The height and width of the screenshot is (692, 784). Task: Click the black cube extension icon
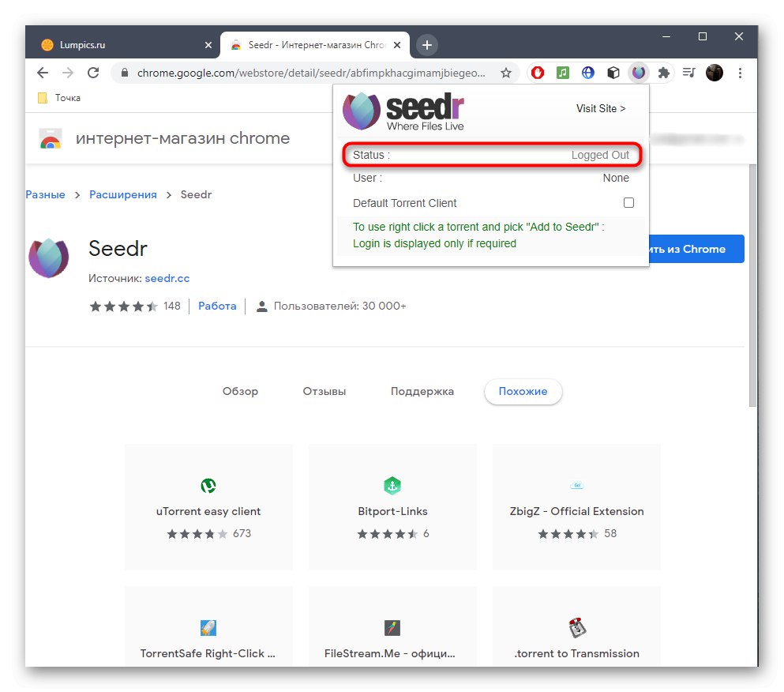point(613,72)
